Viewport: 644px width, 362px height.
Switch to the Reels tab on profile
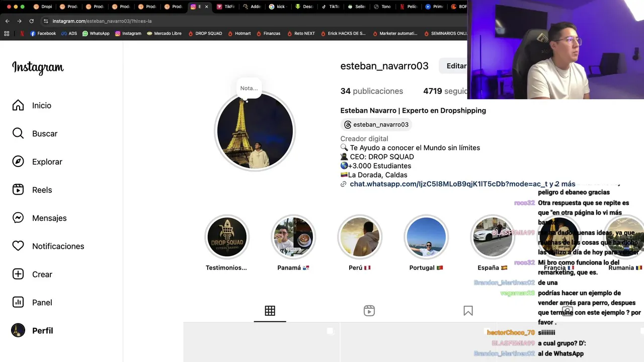point(369,311)
